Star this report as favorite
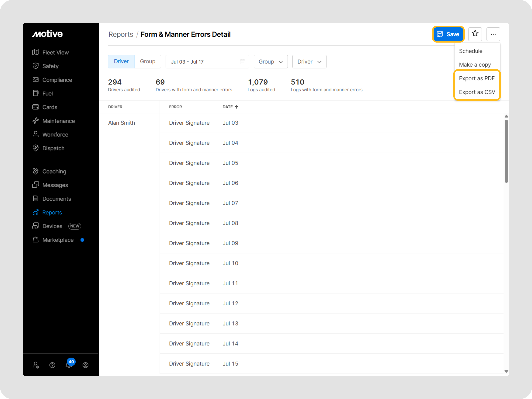532x399 pixels. pos(475,34)
